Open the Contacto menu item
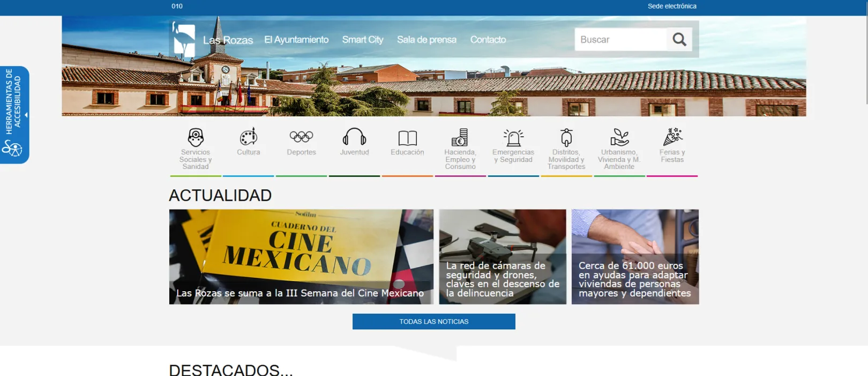Screen dimensions: 868x376 click(488, 40)
